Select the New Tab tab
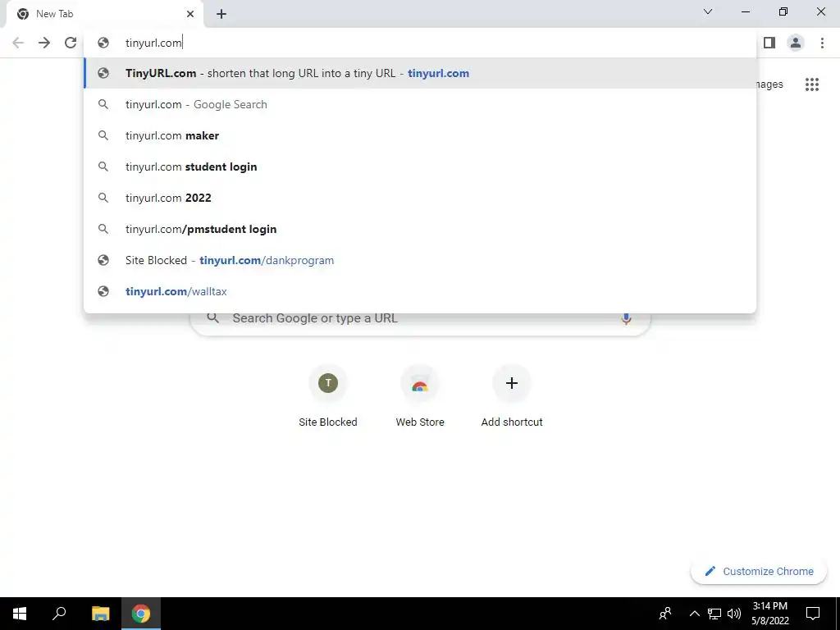 tap(104, 15)
